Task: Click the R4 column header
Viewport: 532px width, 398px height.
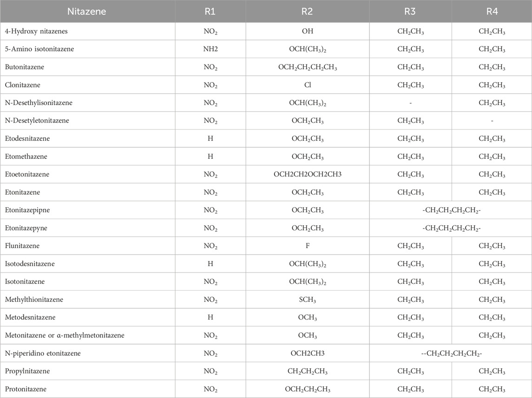Action: 492,12
